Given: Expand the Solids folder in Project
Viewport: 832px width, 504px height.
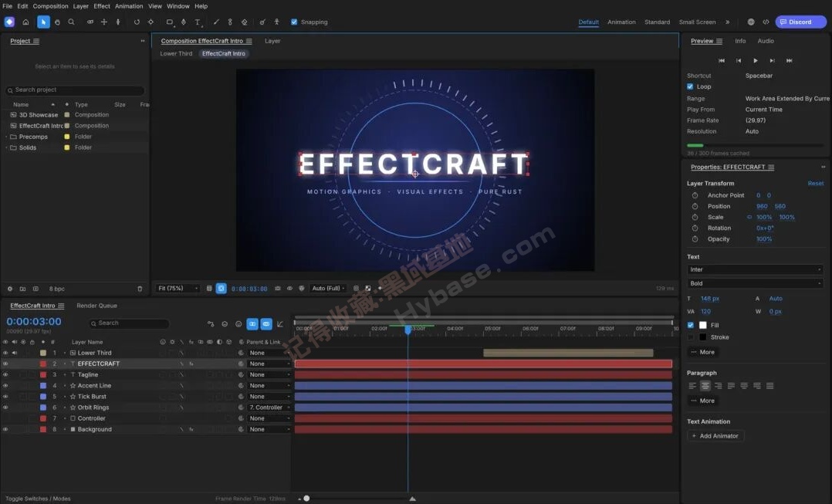Looking at the screenshot, I should [6, 147].
